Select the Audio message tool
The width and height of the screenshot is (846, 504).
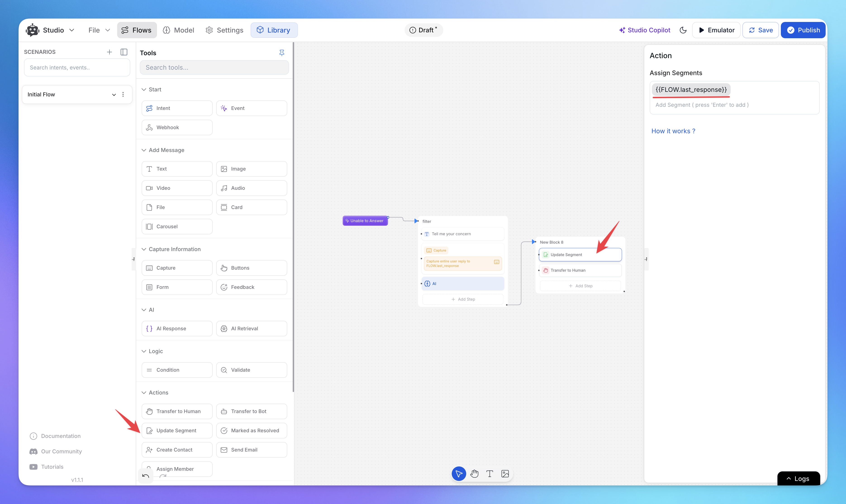(x=252, y=188)
